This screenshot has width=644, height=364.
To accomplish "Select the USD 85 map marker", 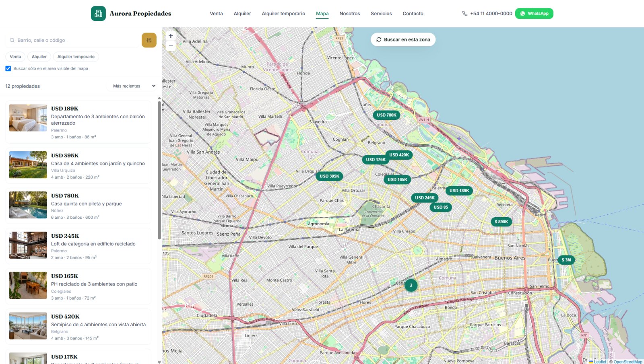I will click(441, 208).
